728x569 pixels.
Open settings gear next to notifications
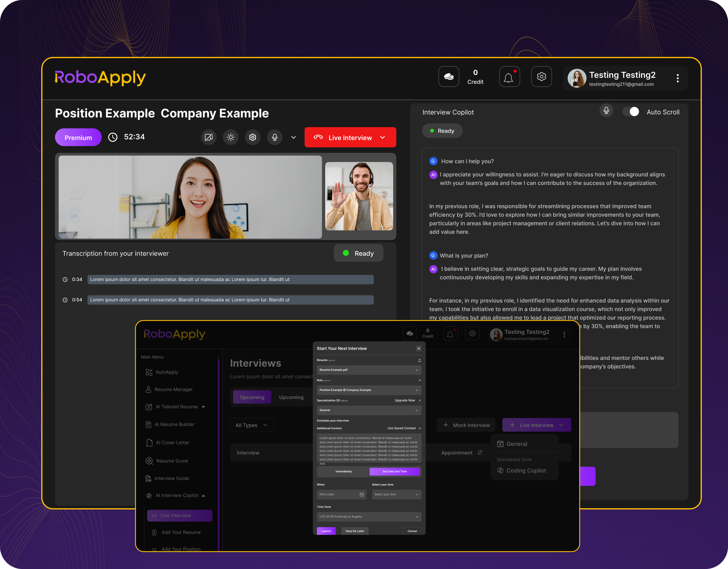pos(541,76)
